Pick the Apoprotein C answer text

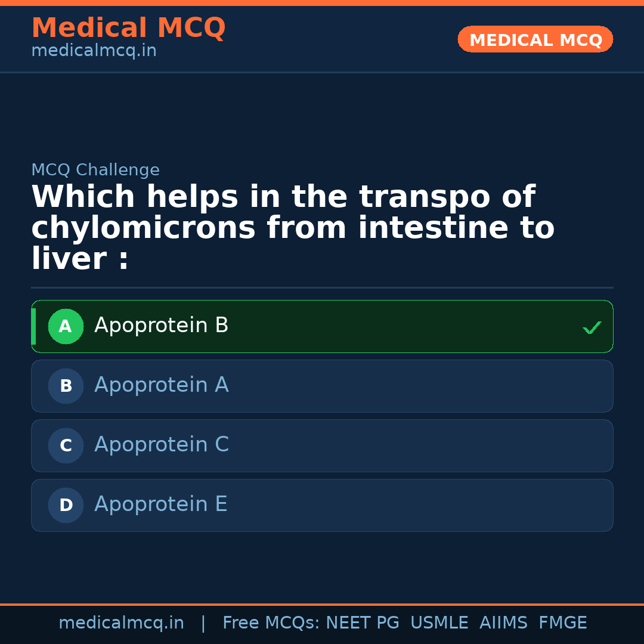161,445
